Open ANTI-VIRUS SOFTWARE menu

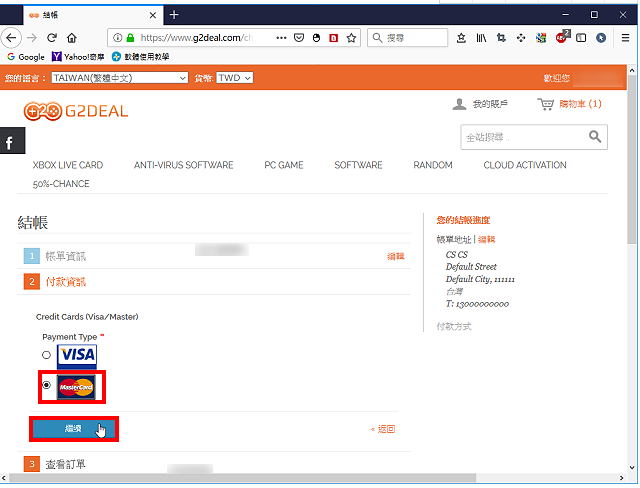184,165
